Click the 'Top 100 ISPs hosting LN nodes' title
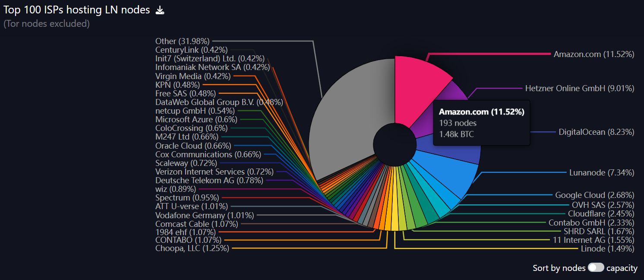The image size is (644, 280). [77, 10]
